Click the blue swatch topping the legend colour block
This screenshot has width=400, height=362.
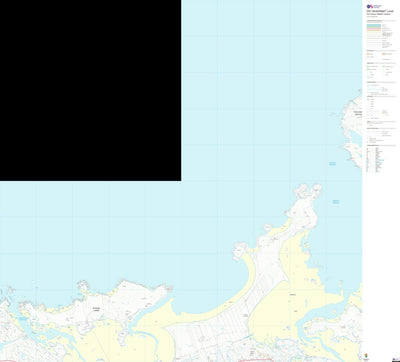tap(374, 25)
